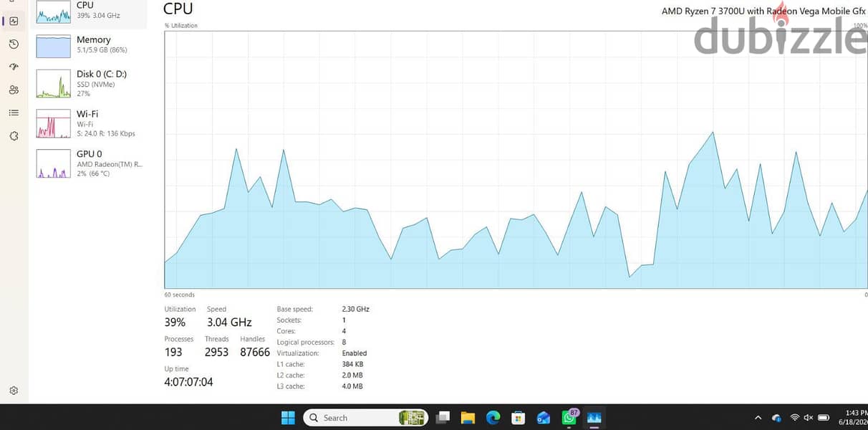Open the Services page puzzle icon
868x430 pixels.
[14, 136]
